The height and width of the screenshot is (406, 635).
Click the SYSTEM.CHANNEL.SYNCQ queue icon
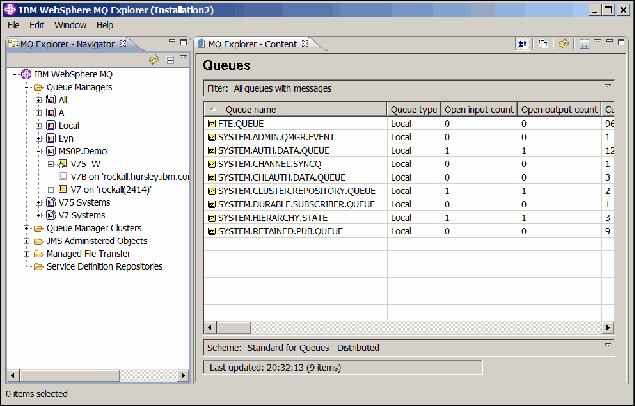coord(212,164)
